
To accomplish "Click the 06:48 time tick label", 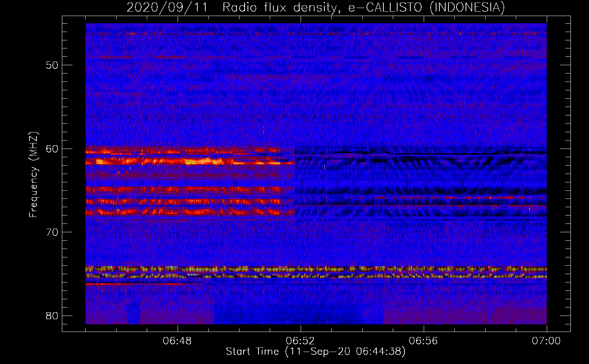I will tap(177, 341).
